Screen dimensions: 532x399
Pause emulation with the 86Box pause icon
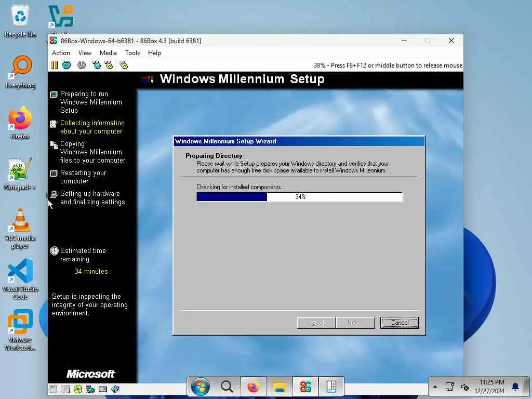[54, 65]
